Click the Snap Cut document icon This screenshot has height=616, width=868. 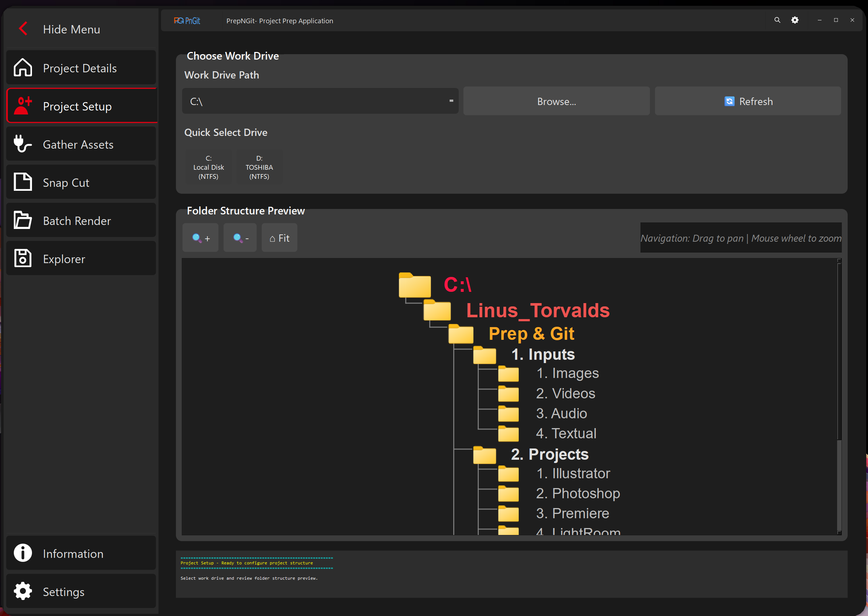pyautogui.click(x=23, y=182)
